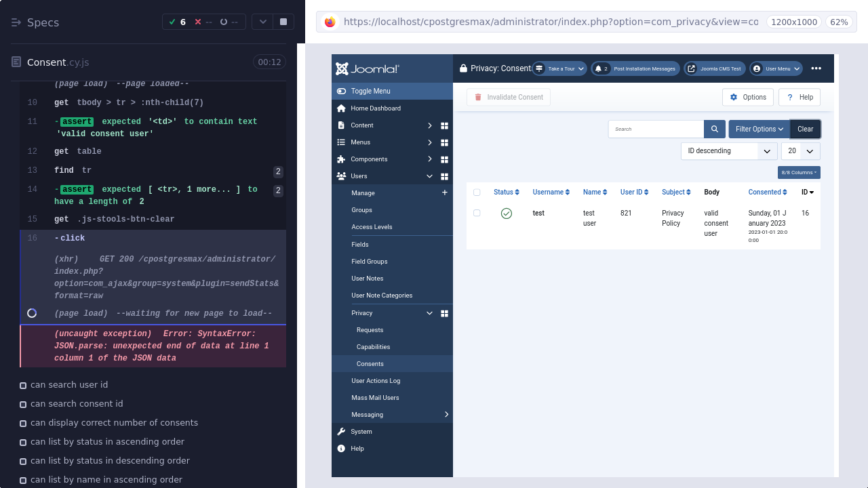Open the 8/8 Columns selector
868x488 pixels.
[x=799, y=172]
